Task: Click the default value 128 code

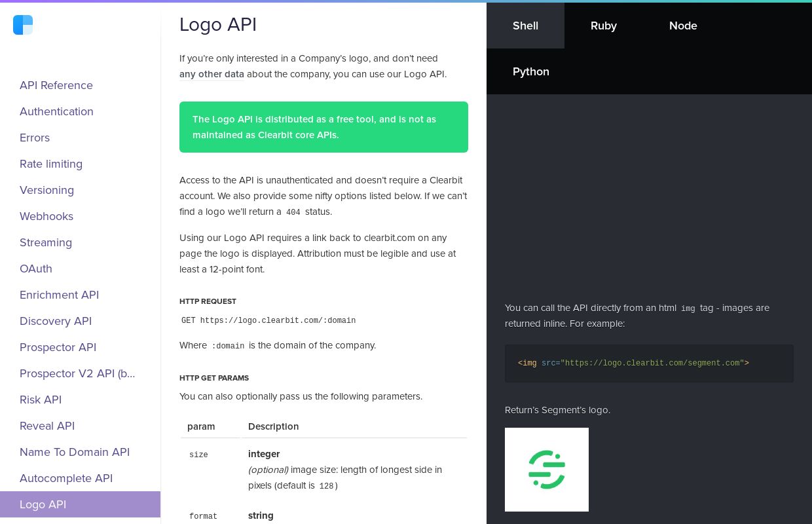Action: 326,486
